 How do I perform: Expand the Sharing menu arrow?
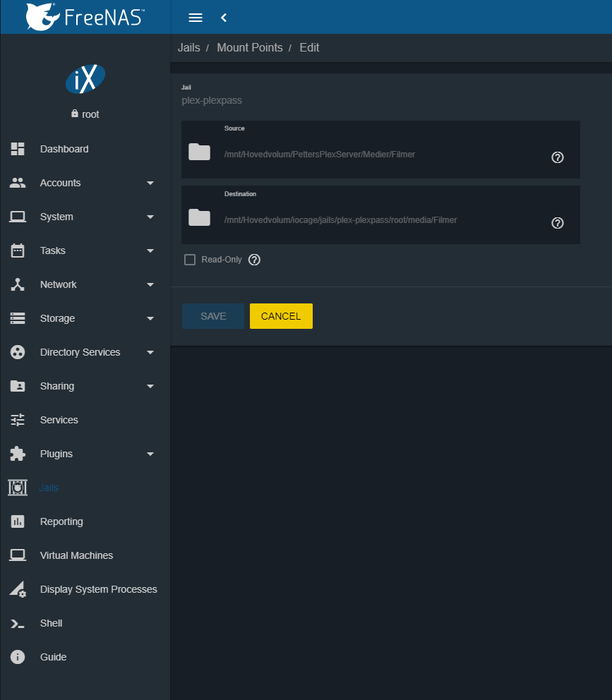(150, 386)
